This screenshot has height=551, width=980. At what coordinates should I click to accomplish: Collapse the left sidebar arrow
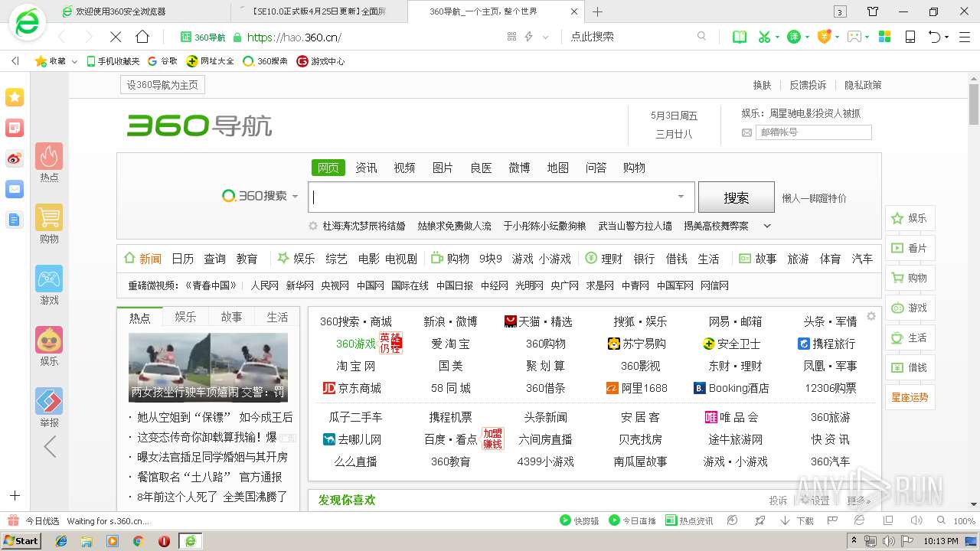point(50,446)
